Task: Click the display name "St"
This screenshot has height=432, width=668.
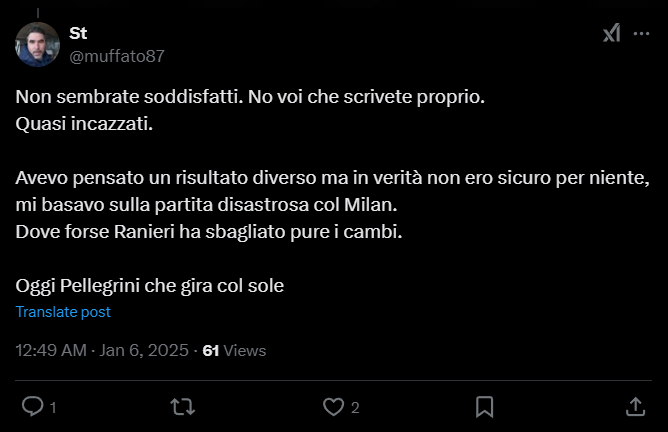Action: pyautogui.click(x=78, y=33)
